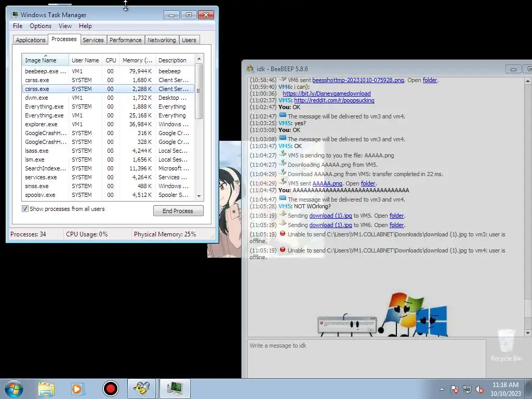Select the smss.exe process row
Image resolution: width=532 pixels, height=399 pixels.
pos(109,186)
